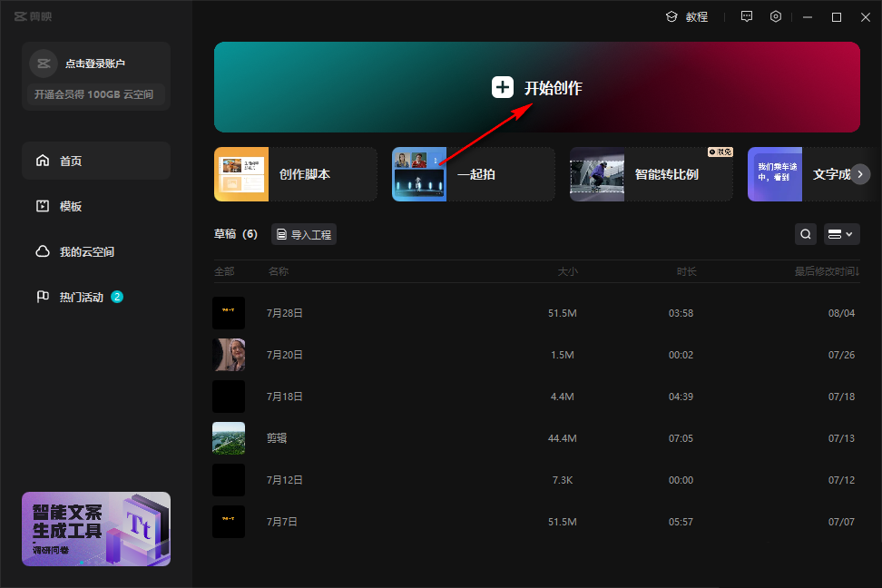
Task: Start a project with the 一起拍 card
Action: pyautogui.click(x=473, y=174)
